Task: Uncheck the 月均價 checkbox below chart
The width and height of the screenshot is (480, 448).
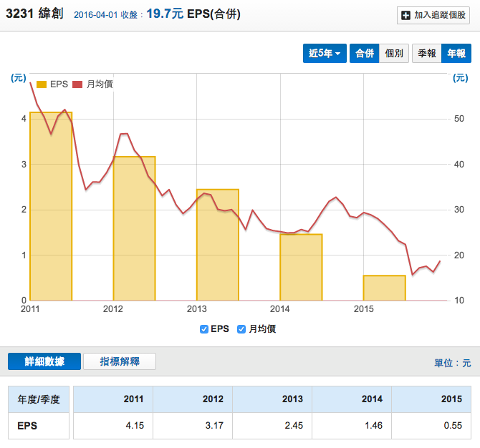Action: [x=241, y=329]
